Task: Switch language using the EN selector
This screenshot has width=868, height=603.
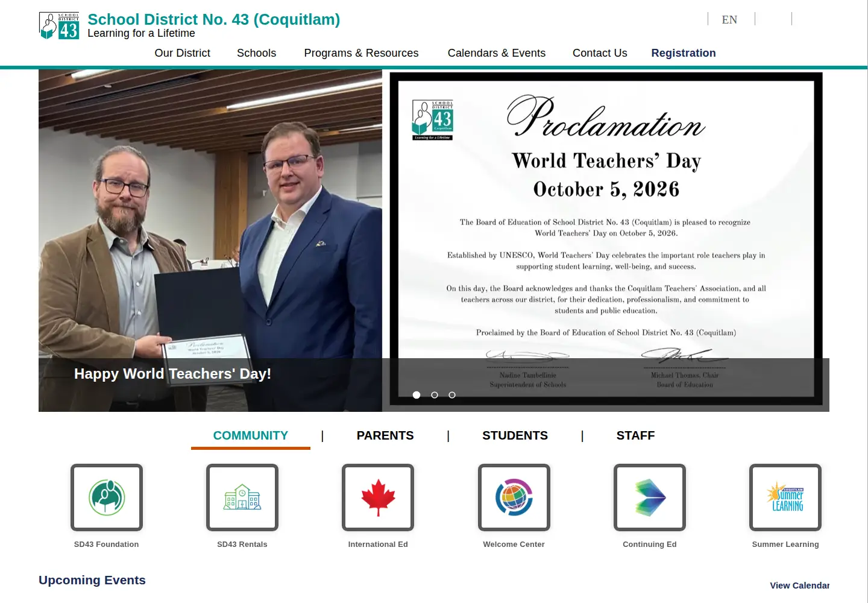Action: tap(729, 19)
